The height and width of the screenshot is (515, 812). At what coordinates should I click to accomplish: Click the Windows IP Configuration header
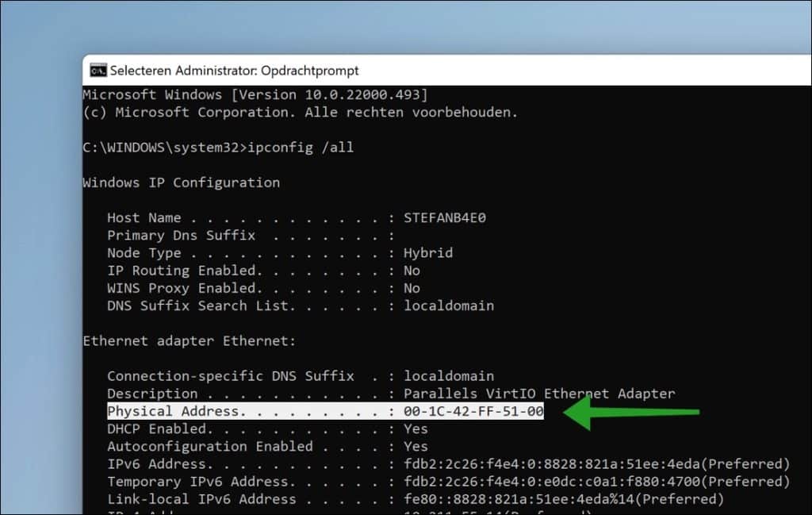tap(181, 183)
